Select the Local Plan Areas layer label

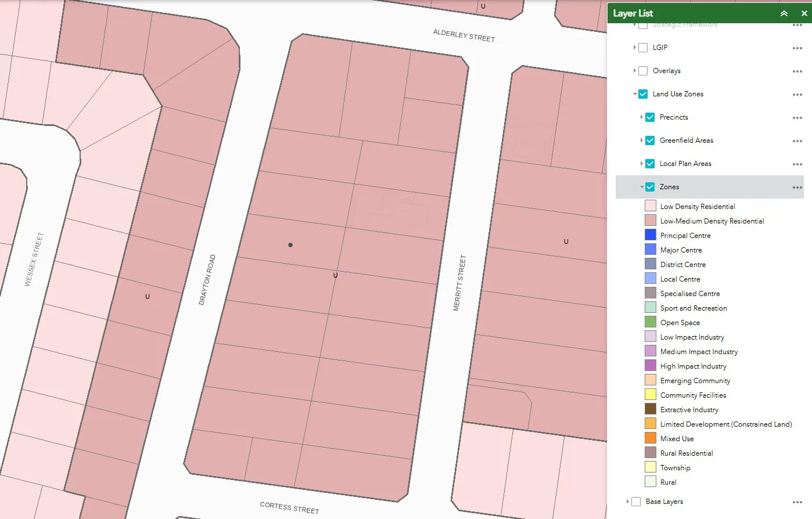point(685,164)
